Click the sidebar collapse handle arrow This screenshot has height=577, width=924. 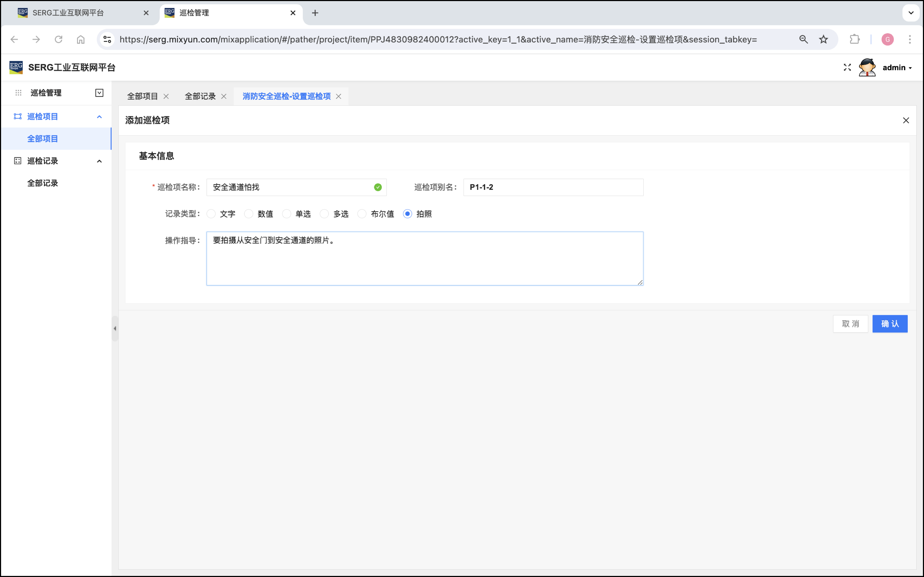click(115, 328)
